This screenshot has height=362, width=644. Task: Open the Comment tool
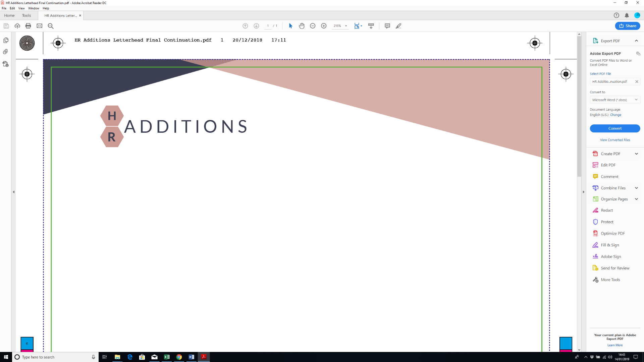click(609, 176)
